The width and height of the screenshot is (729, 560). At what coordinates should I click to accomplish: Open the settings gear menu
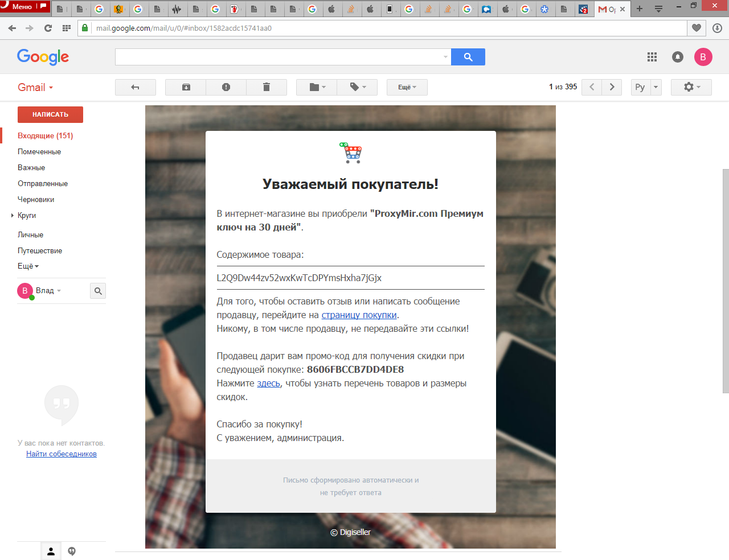(x=691, y=87)
